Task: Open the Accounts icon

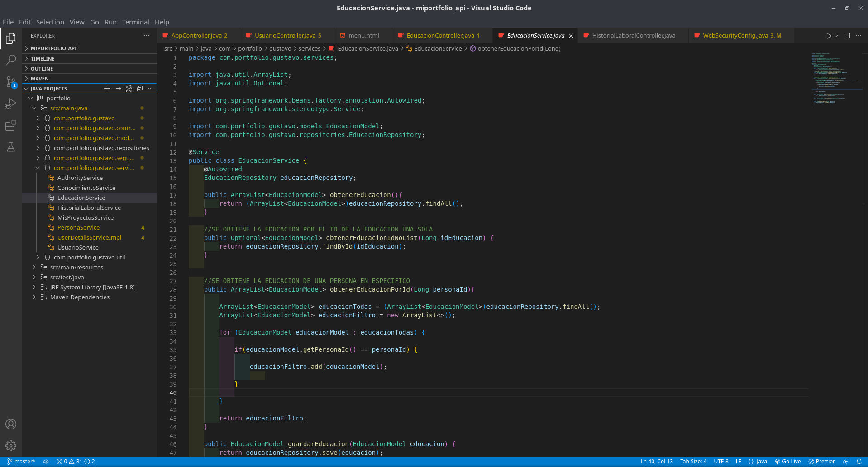Action: click(x=11, y=424)
